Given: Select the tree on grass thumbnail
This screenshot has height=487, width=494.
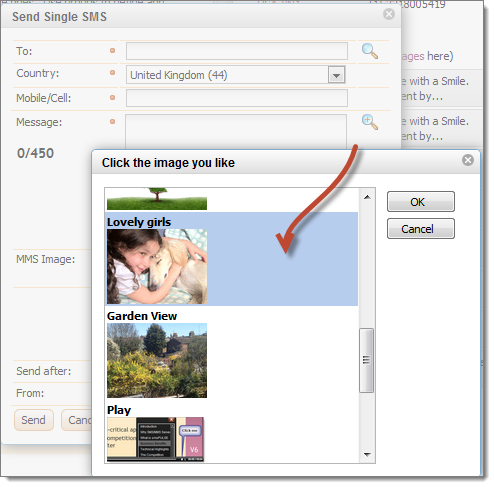Looking at the screenshot, I should coord(157,199).
